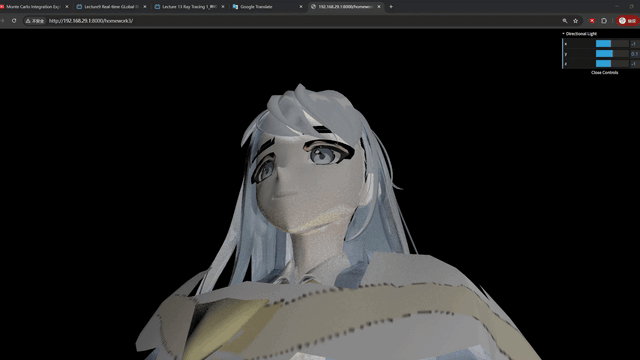Adjust the z slider of Directional Light
Screen dimensions: 640x360
click(x=612, y=63)
